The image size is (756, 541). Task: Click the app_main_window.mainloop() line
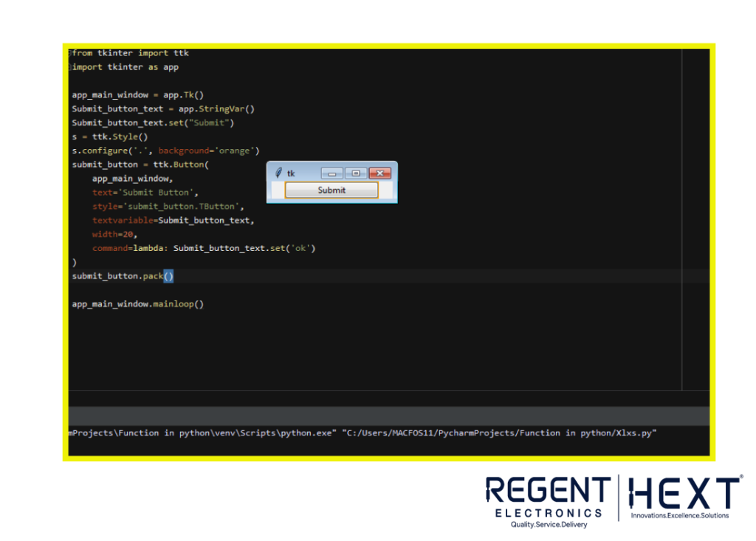138,304
